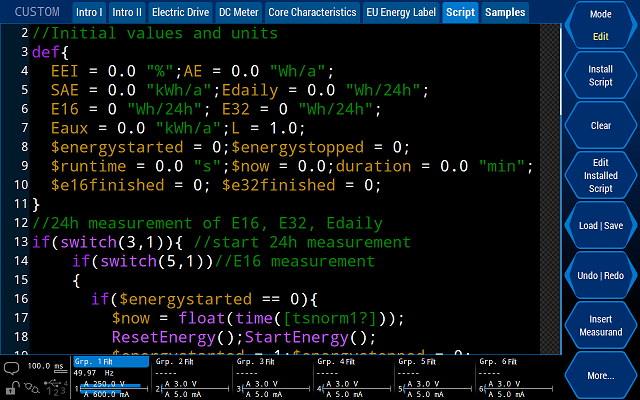Click channel 6 range indicator
Image resolution: width=640 pixels, height=400 pixels.
pyautogui.click(x=515, y=389)
